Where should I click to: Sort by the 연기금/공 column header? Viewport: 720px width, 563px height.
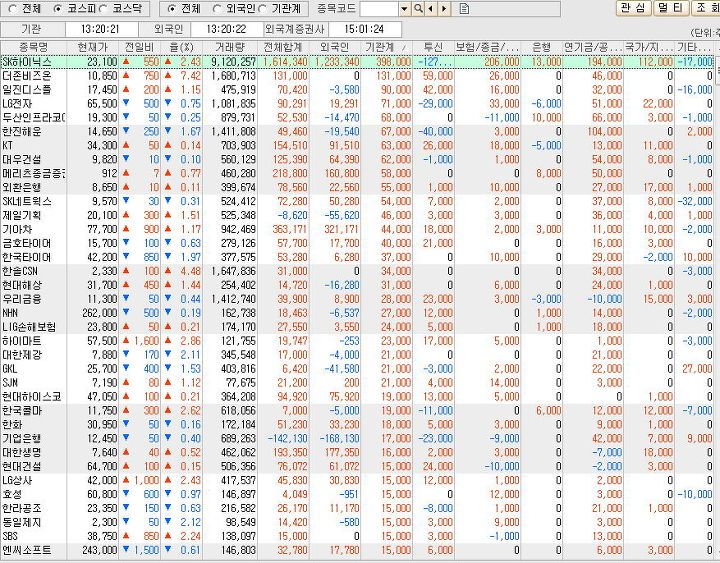(x=593, y=47)
